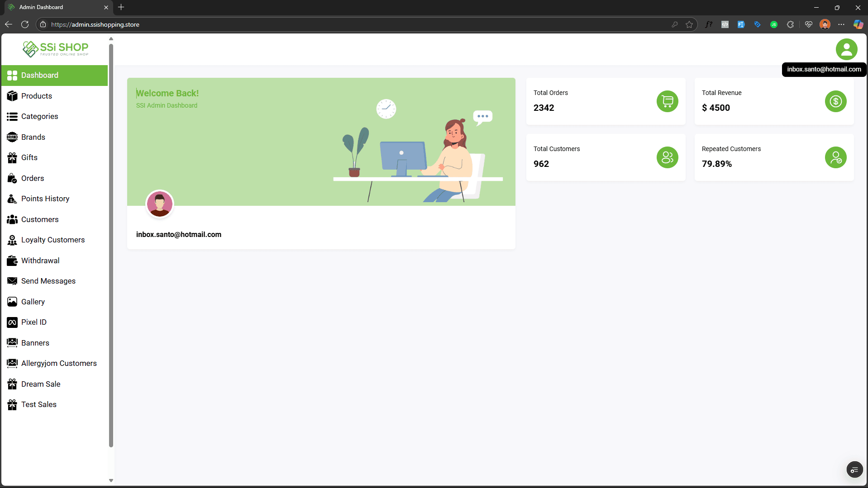
Task: Open the Loyalty Customers page
Action: pos(53,240)
